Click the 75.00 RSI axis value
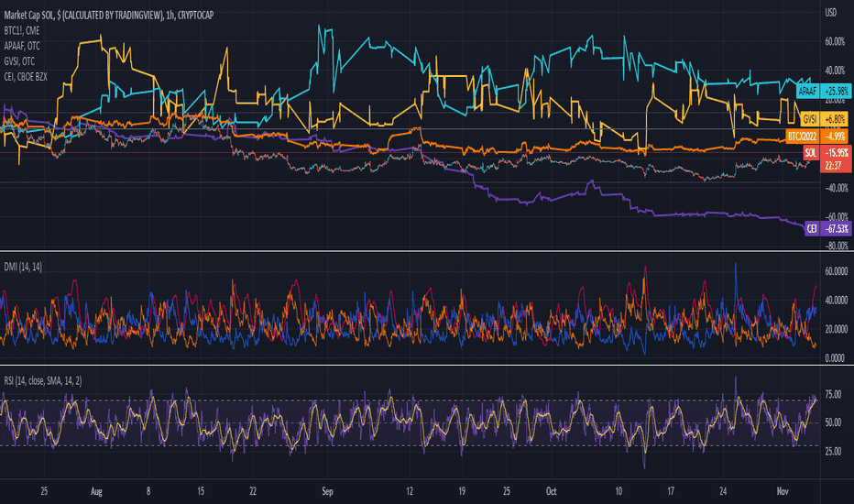854x504 pixels. click(833, 394)
